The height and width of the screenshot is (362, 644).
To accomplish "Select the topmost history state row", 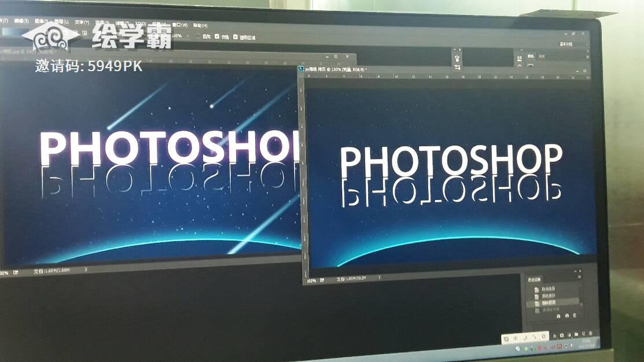I will (x=553, y=289).
